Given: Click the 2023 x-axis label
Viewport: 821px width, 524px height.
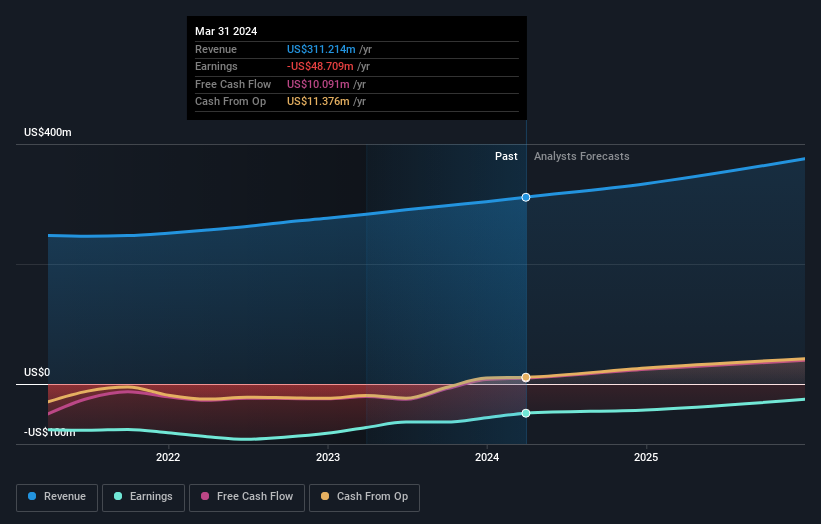Looking at the screenshot, I should 328,457.
